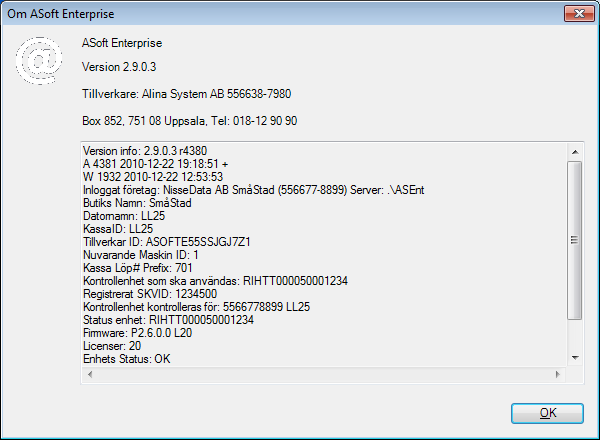The height and width of the screenshot is (440, 600).
Task: Click the 'Tillverkare: Alina System AB' line
Action: [x=187, y=94]
